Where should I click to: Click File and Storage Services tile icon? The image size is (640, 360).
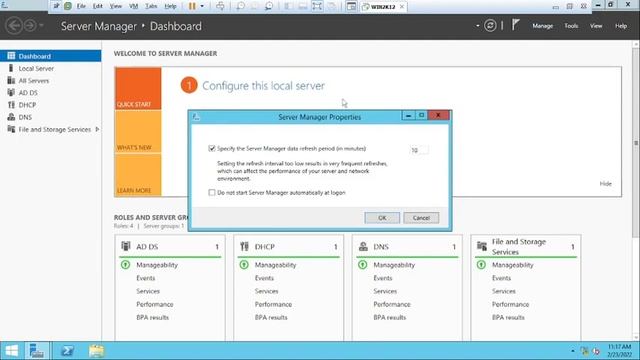pos(482,246)
